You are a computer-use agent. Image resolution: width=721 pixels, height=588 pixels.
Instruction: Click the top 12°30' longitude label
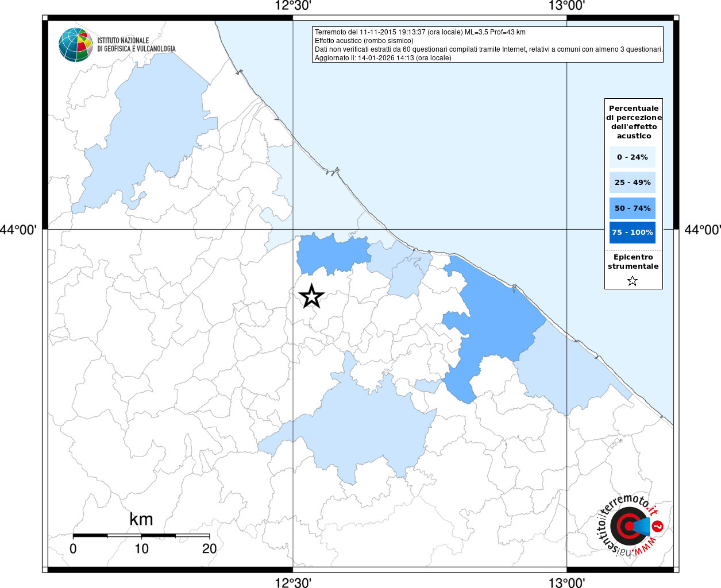(x=293, y=6)
